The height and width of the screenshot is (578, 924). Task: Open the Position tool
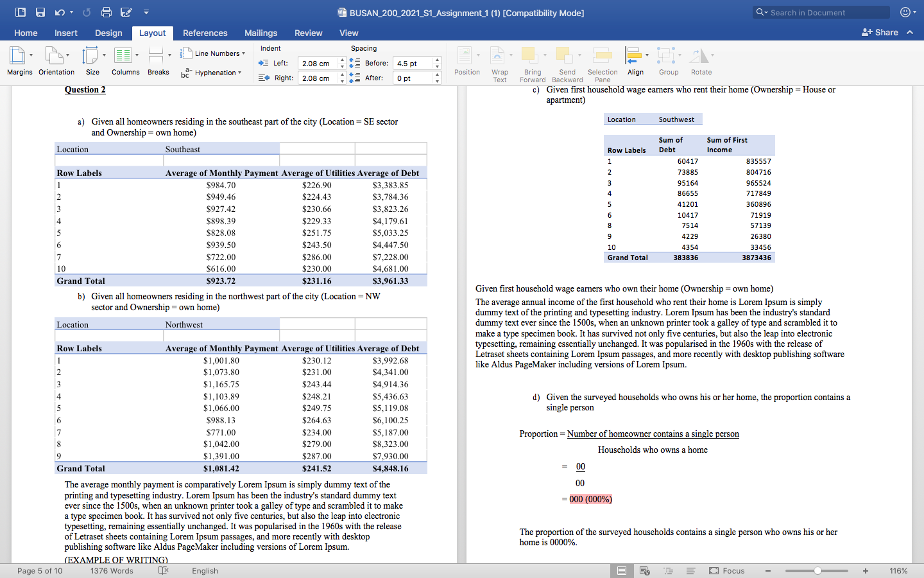pos(467,62)
